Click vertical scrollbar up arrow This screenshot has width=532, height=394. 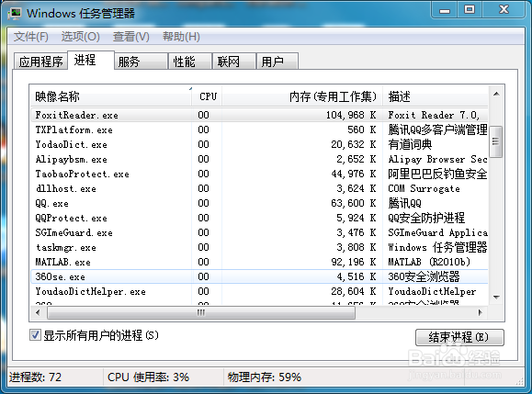pos(496,94)
